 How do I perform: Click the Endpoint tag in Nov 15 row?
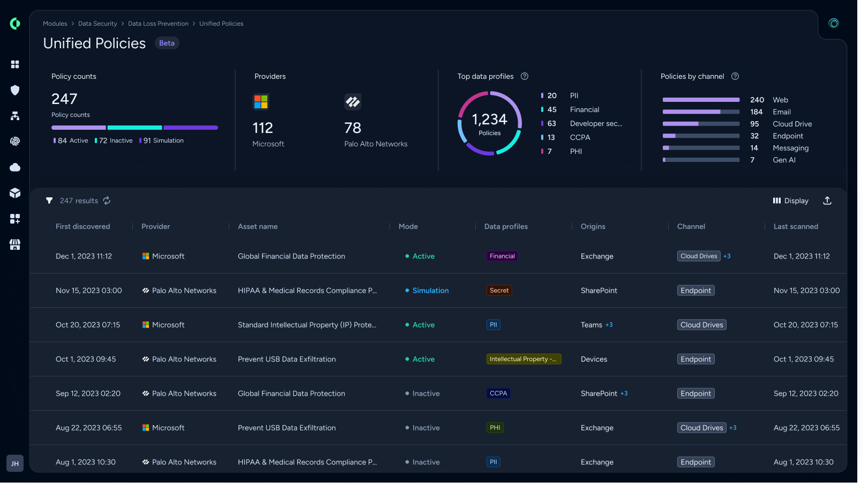coord(705,294)
